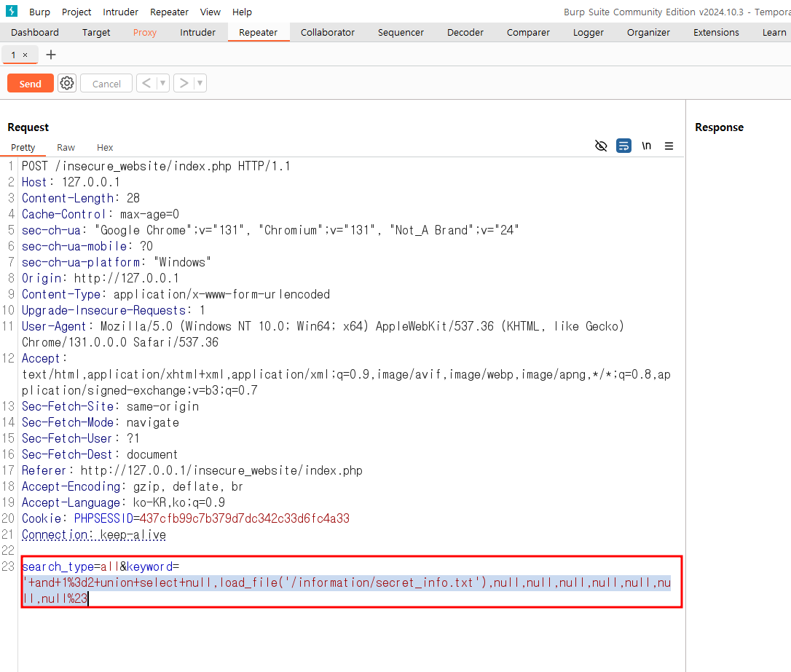Add a new Repeater tab with plus
The width and height of the screenshot is (791, 672).
pos(51,55)
